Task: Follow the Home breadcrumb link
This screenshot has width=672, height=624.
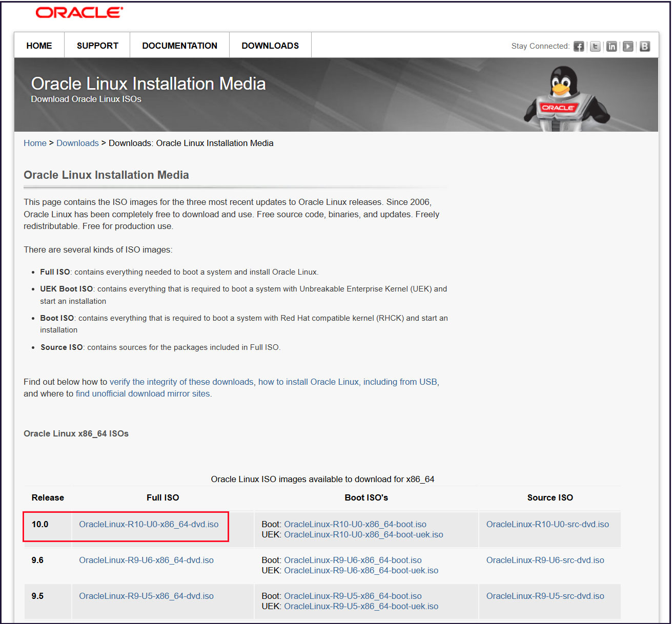Action: [x=35, y=143]
